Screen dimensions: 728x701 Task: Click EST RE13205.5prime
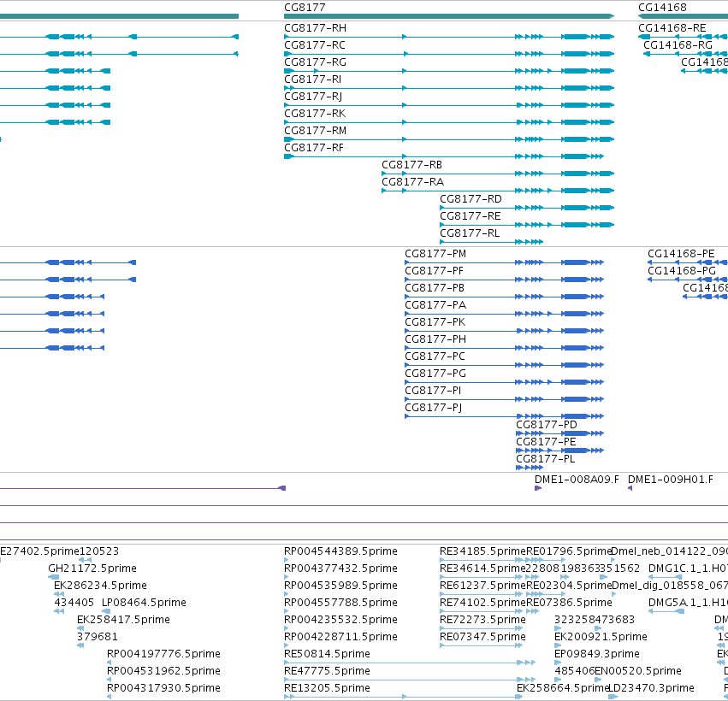click(328, 688)
